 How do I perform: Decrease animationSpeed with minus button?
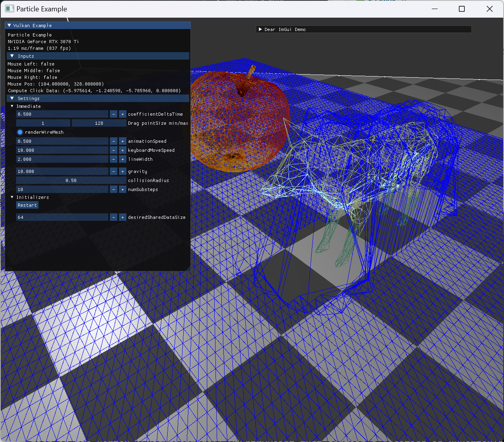pyautogui.click(x=113, y=141)
